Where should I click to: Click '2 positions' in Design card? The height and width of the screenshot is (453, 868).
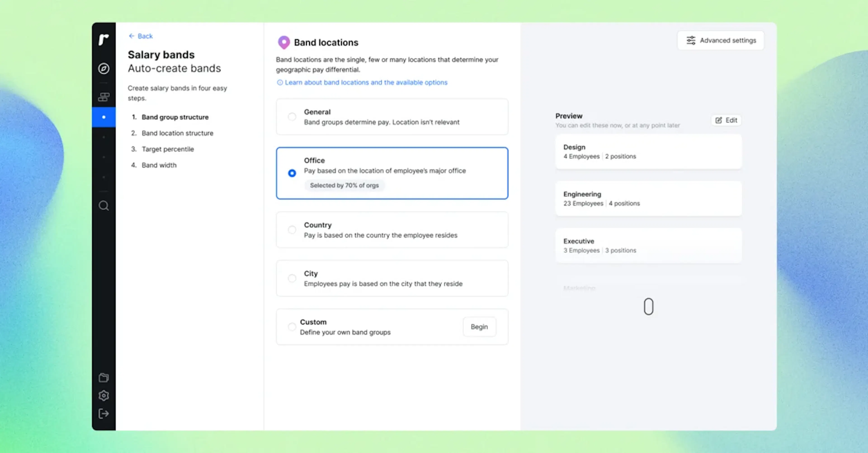[x=620, y=156]
